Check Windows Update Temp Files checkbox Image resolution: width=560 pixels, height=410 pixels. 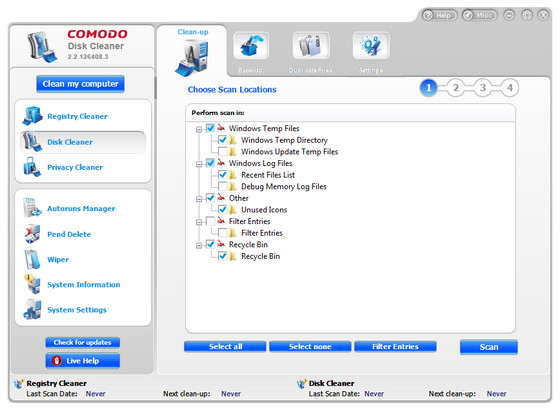222,151
